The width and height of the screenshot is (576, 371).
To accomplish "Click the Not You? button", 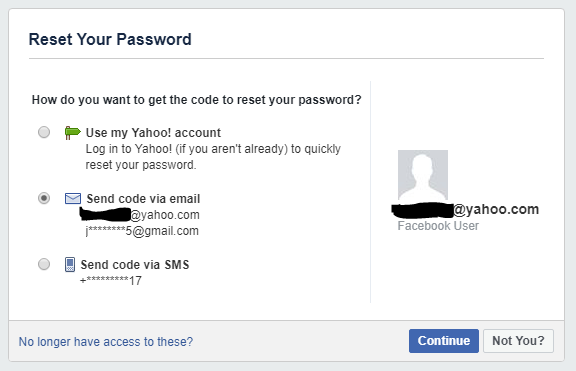I will pyautogui.click(x=518, y=341).
